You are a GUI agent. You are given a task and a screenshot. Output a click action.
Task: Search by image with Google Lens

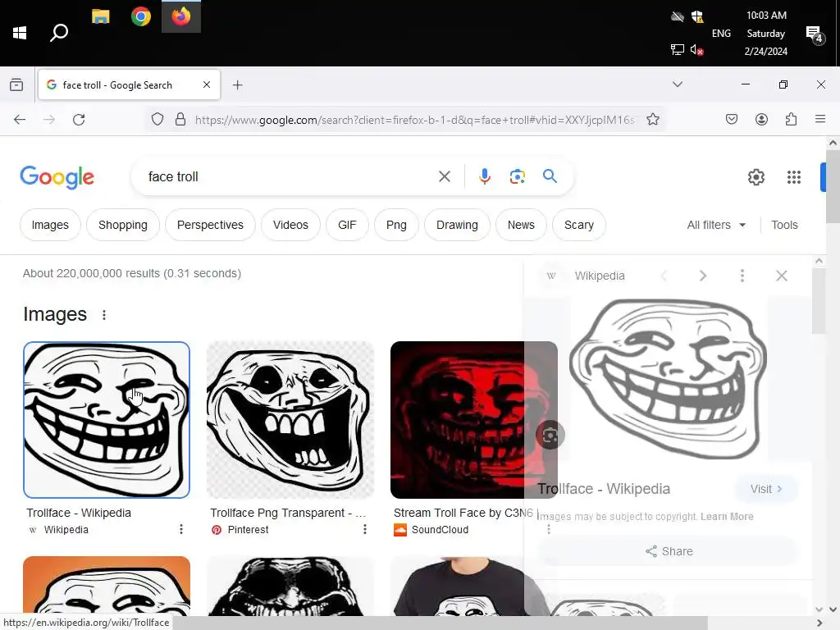[x=517, y=177]
